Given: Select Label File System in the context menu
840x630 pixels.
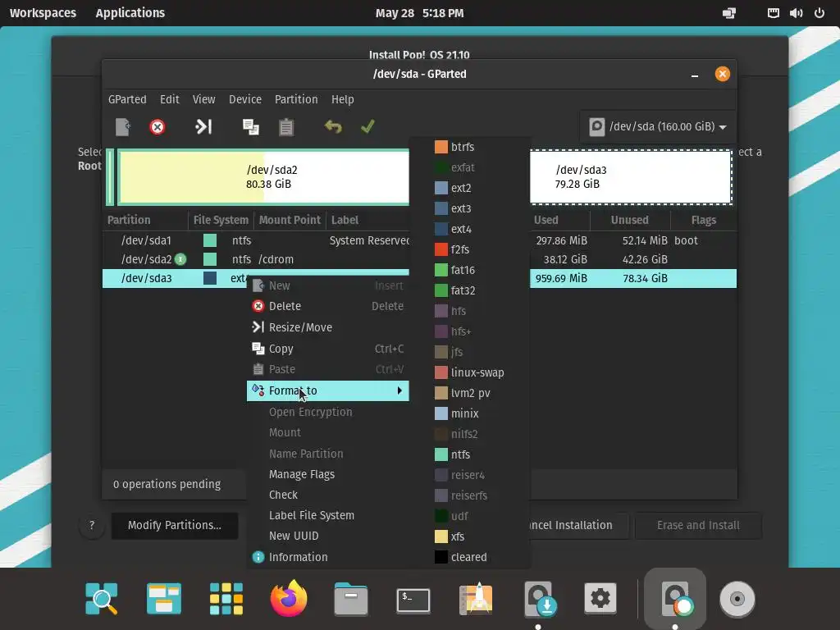Looking at the screenshot, I should click(x=328, y=515).
